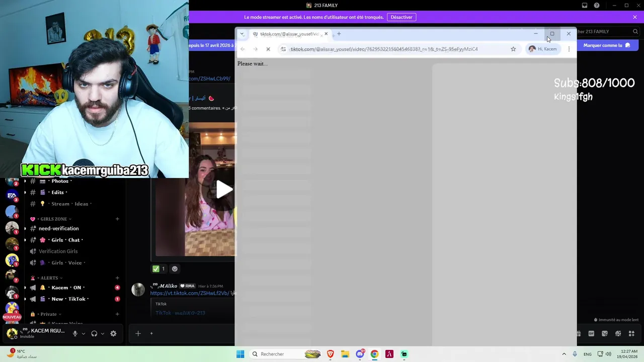Screen dimensions: 644x362
Task: Open ENG language switcher in tray
Action: [x=587, y=354]
